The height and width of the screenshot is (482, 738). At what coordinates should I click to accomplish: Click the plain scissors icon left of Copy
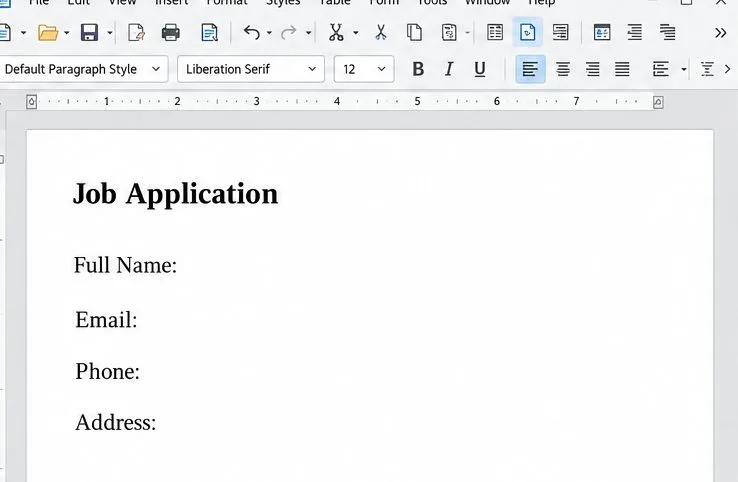pyautogui.click(x=381, y=32)
